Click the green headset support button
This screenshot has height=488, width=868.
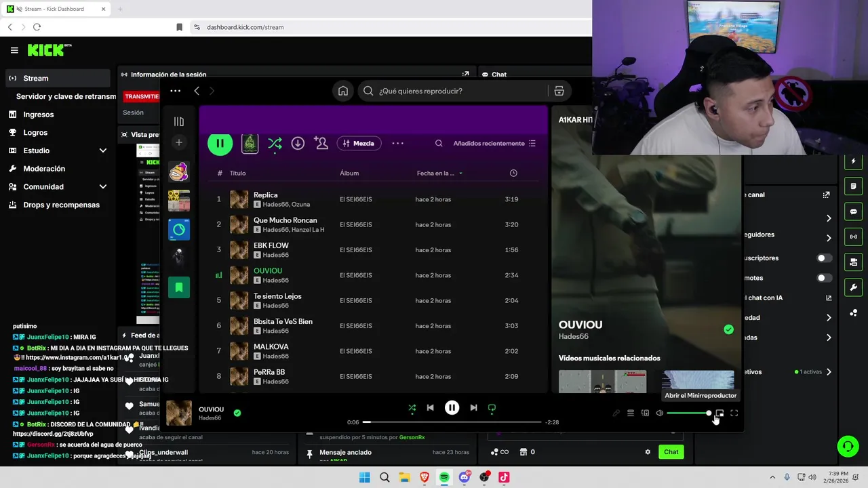click(848, 446)
